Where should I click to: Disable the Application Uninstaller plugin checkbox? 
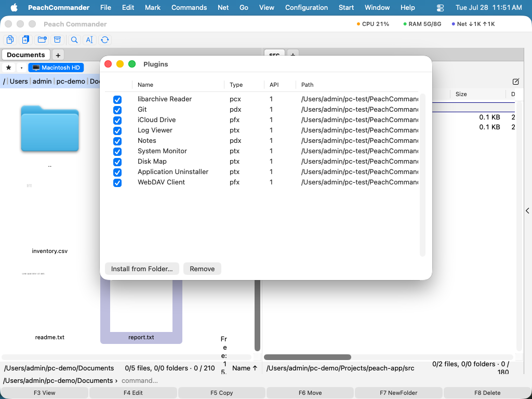[x=117, y=172]
